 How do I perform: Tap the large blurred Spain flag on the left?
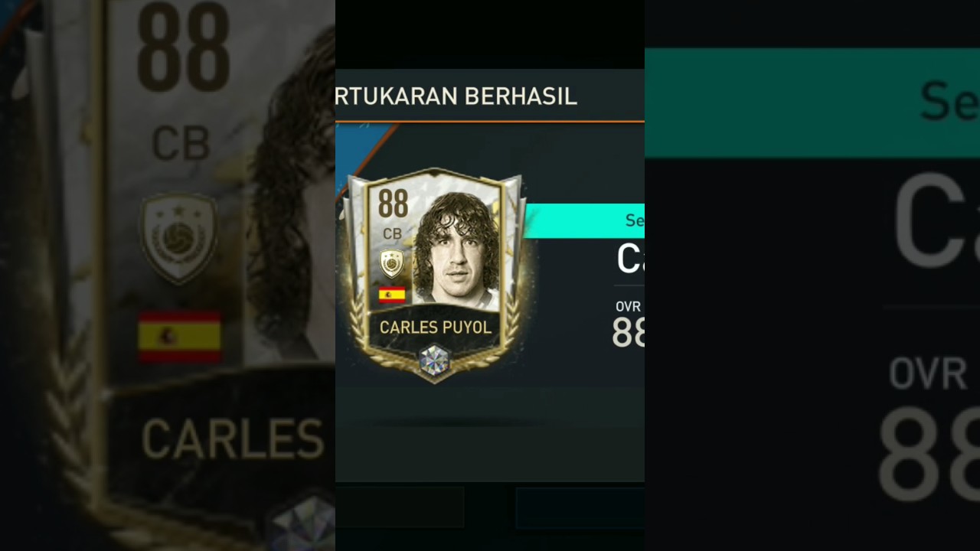click(180, 336)
